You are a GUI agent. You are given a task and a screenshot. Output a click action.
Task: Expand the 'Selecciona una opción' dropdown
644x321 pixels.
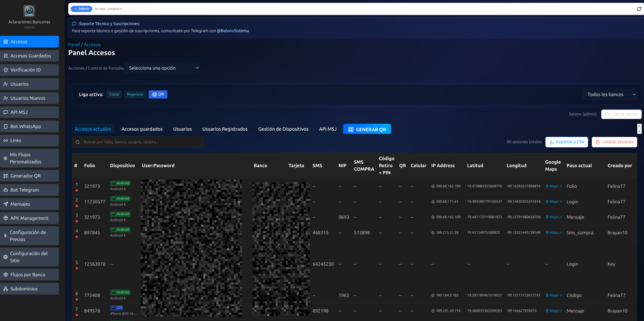click(162, 68)
